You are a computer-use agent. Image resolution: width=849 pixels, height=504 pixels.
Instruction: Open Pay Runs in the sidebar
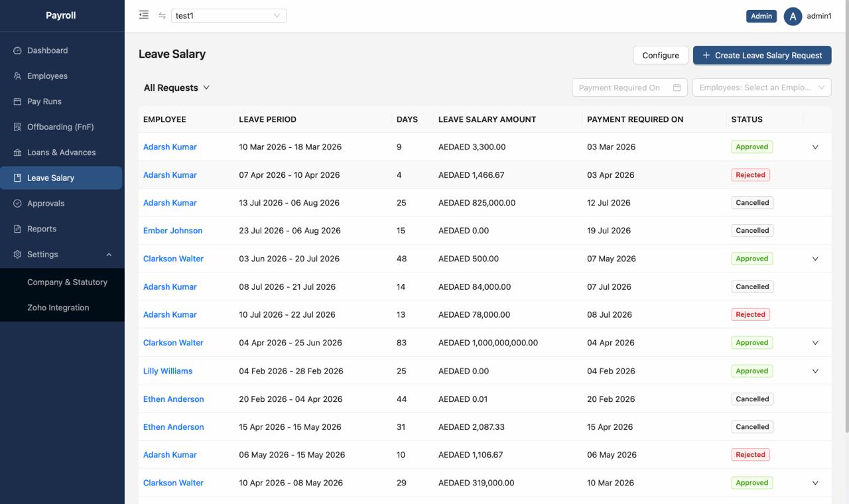pyautogui.click(x=61, y=101)
